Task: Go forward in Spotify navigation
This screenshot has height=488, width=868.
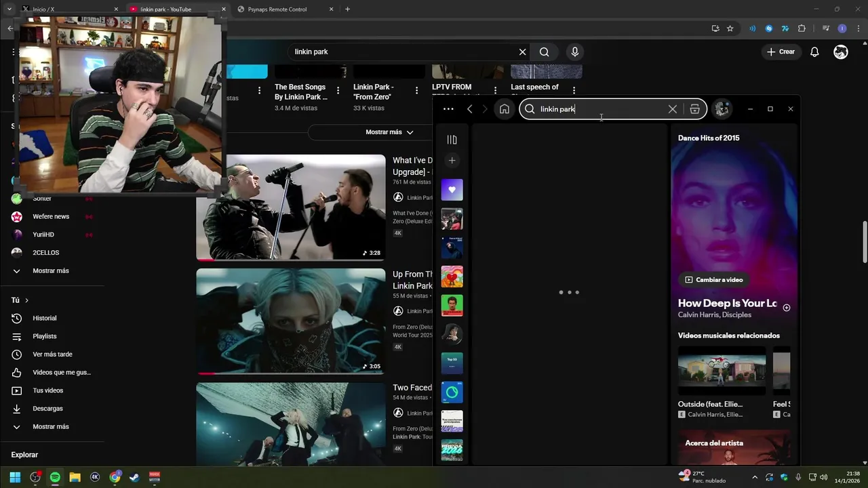Action: click(x=484, y=109)
